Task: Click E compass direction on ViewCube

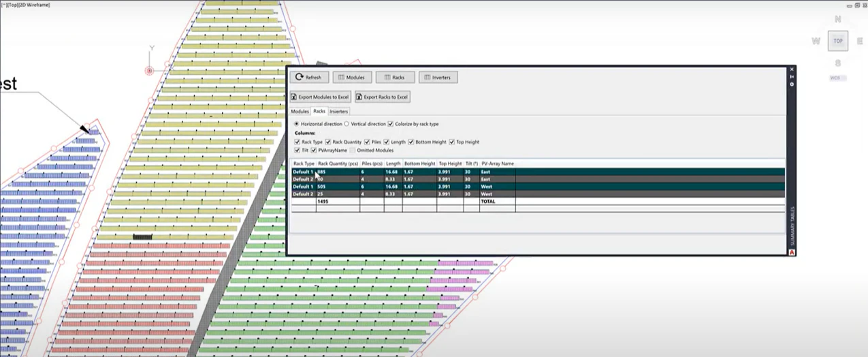Action: point(861,41)
